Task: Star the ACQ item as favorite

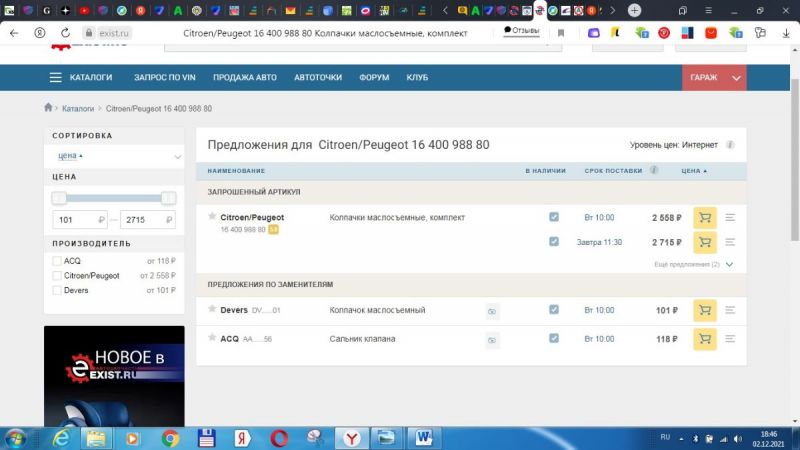Action: pyautogui.click(x=212, y=337)
